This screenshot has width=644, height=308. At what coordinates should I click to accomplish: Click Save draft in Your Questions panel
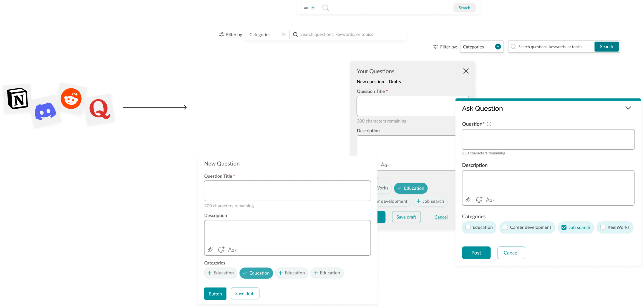406,217
